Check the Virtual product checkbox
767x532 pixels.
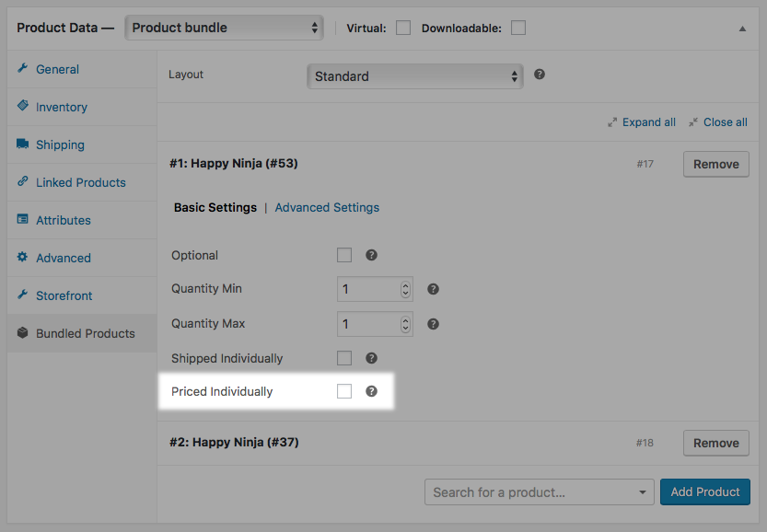click(x=403, y=28)
